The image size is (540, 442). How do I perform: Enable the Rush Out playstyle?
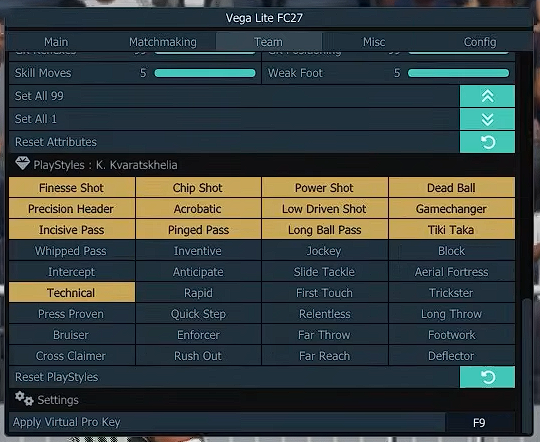(x=198, y=356)
